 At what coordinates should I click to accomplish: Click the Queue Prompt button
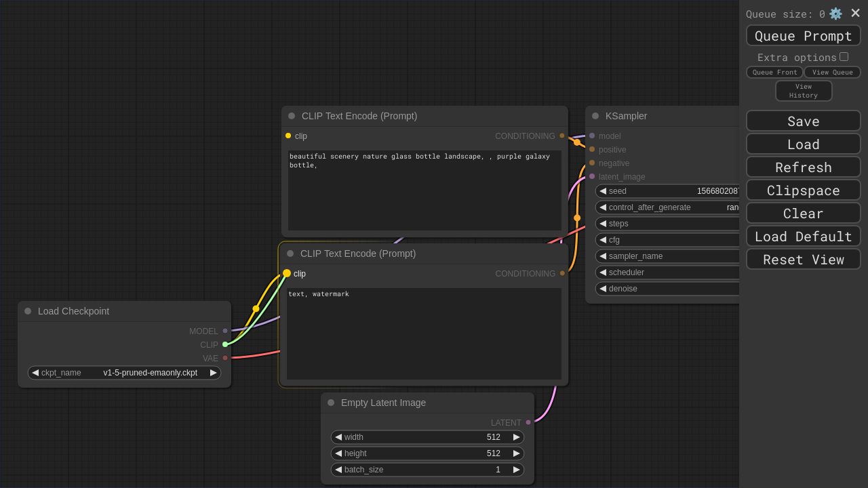click(x=803, y=36)
